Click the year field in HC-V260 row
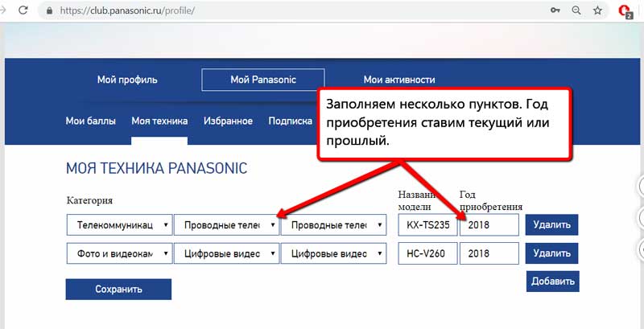 (489, 253)
